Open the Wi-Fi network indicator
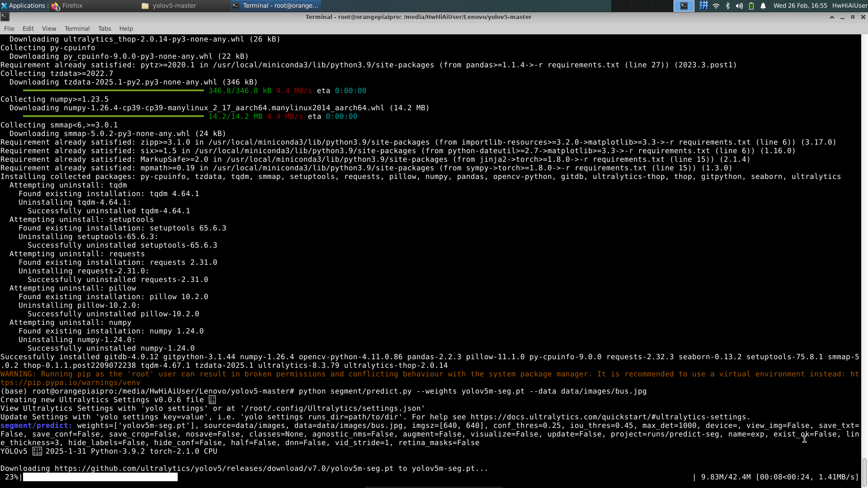The width and height of the screenshot is (868, 488). (716, 6)
